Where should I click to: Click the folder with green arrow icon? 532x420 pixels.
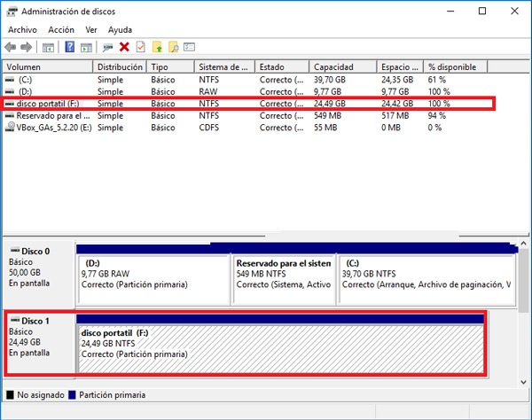[x=157, y=47]
